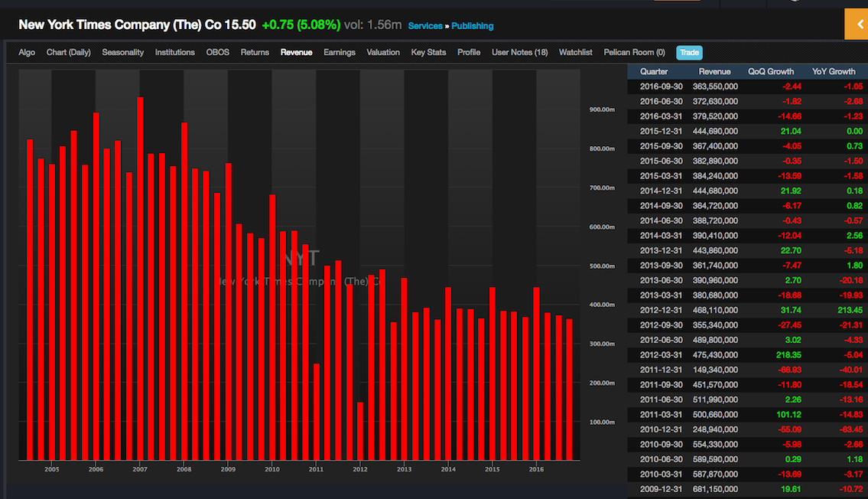Select the 2015-12-31 quarter cell

click(661, 132)
